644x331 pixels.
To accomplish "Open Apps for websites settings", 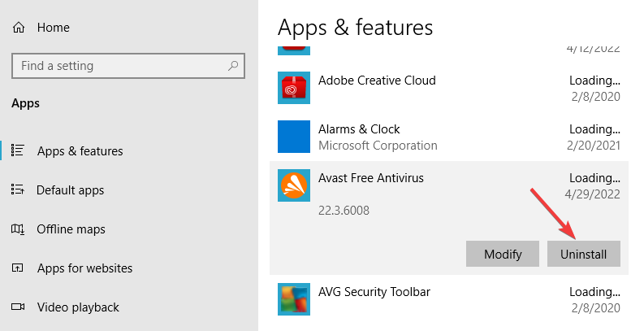I will coord(84,268).
